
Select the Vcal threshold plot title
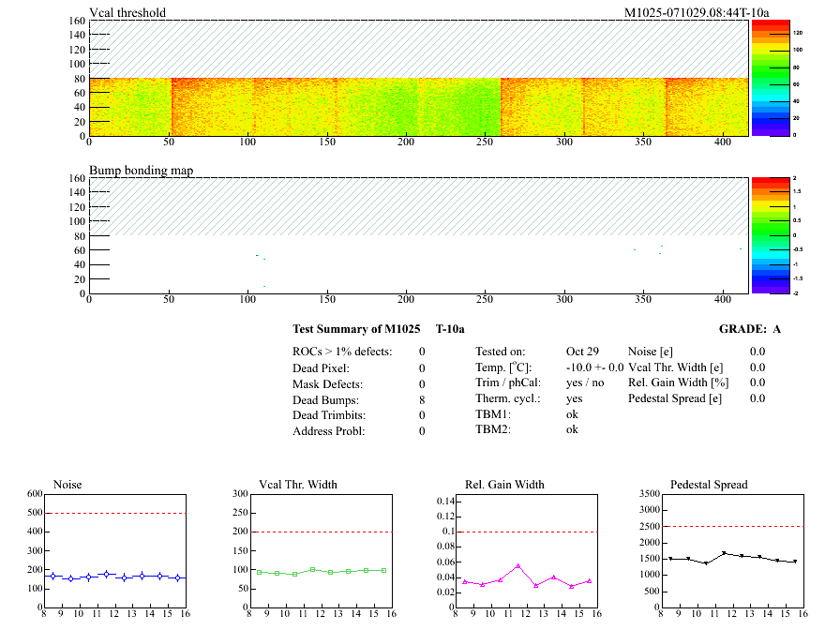tap(127, 12)
